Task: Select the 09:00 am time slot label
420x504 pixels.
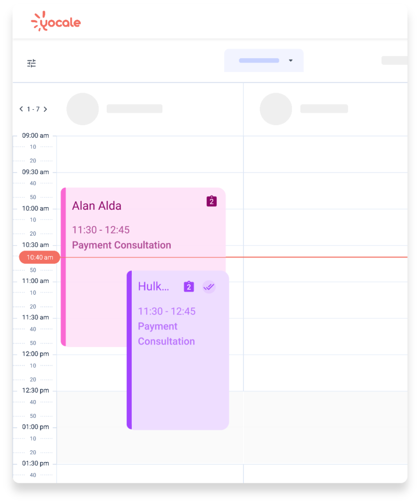Action: coord(35,136)
